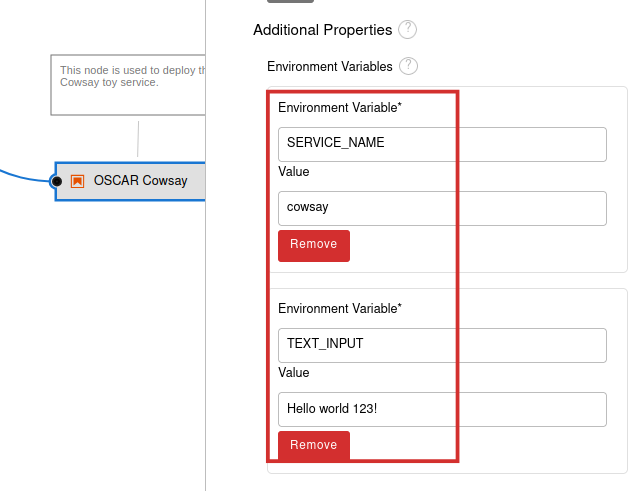Image resolution: width=643 pixels, height=491 pixels.
Task: Click the OSCAR Cowsay node's input port
Action: 57,181
